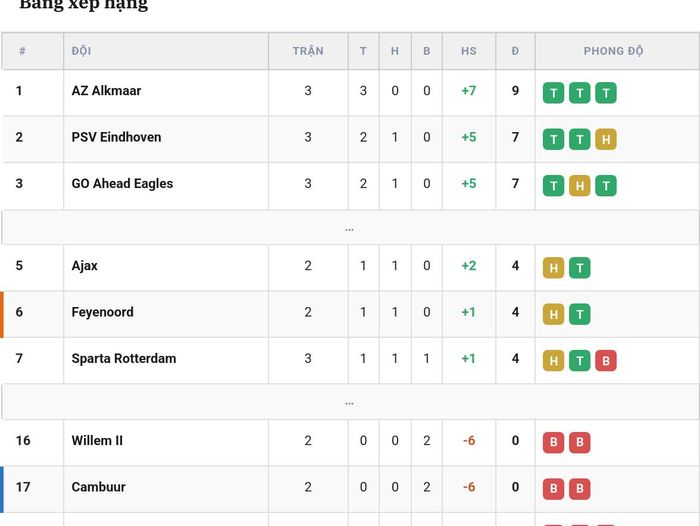The width and height of the screenshot is (700, 526).
Task: Sort table by the HS column header
Action: tap(469, 51)
